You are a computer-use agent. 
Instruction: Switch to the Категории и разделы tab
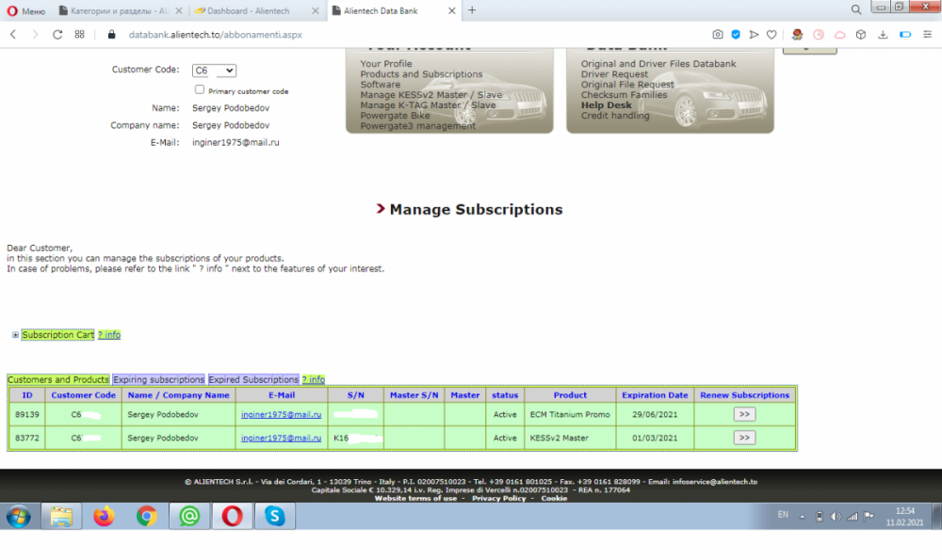(x=120, y=10)
